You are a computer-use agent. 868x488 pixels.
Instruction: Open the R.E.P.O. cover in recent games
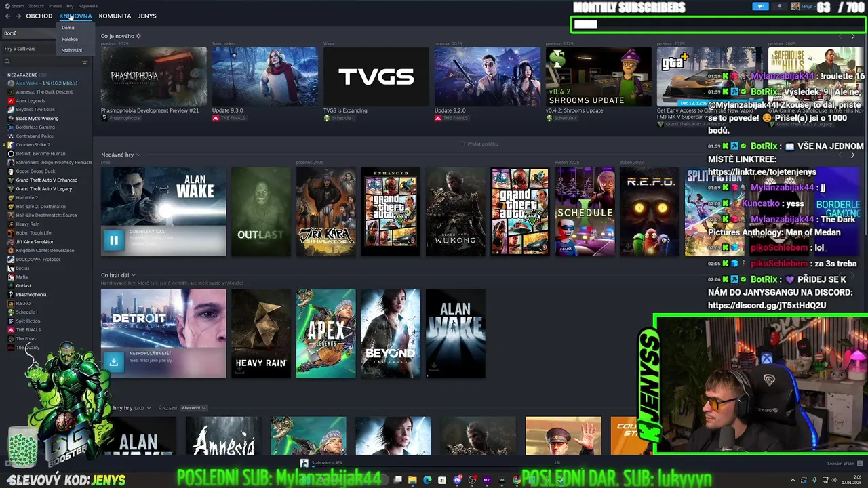point(650,211)
